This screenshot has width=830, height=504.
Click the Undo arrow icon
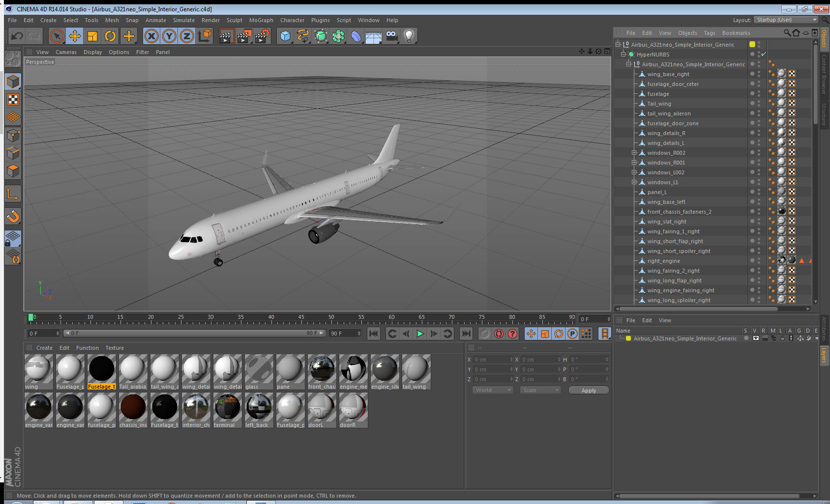coord(17,36)
